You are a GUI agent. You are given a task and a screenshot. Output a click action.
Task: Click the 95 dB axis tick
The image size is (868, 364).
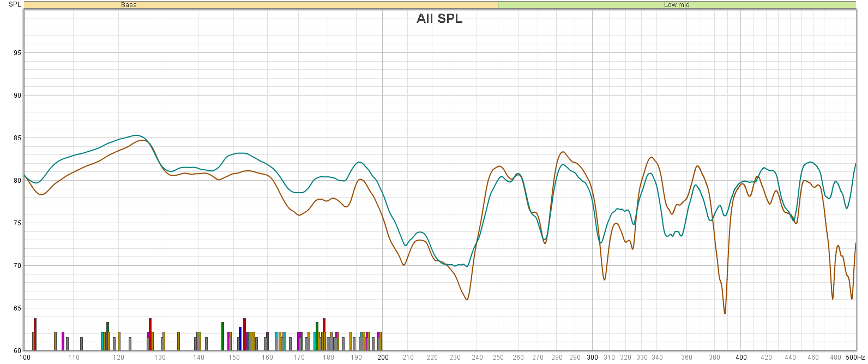coord(17,53)
